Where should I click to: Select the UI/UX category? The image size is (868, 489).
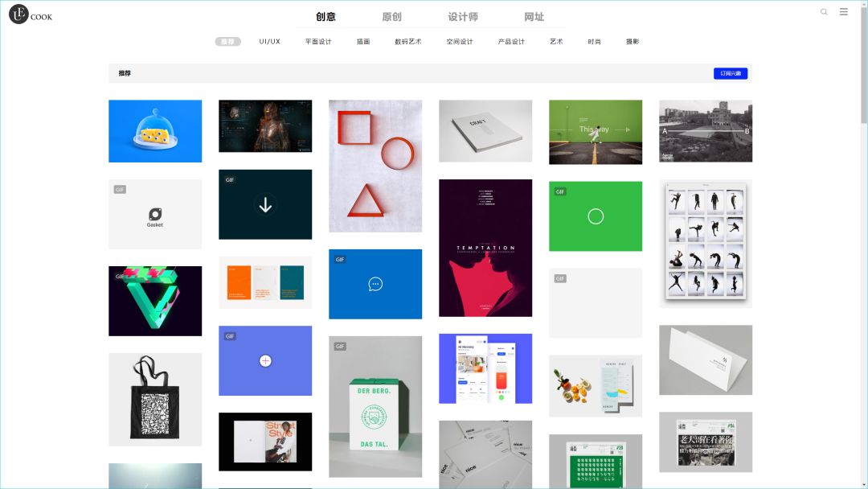[x=270, y=42]
